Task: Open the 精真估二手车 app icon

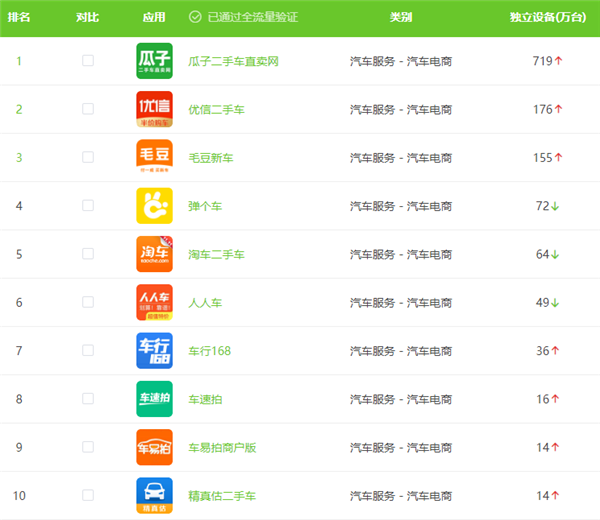Action: [154, 496]
